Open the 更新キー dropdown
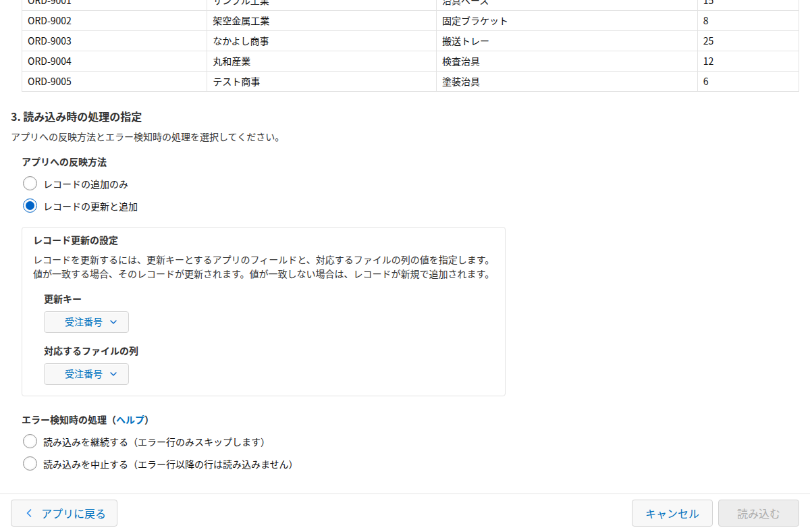This screenshot has height=532, width=810. (x=86, y=322)
